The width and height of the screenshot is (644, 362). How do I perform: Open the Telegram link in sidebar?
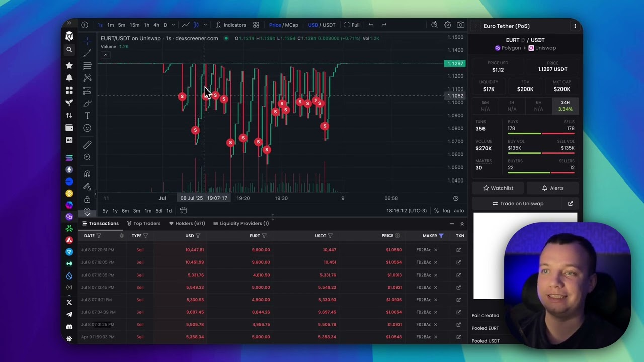tap(69, 314)
